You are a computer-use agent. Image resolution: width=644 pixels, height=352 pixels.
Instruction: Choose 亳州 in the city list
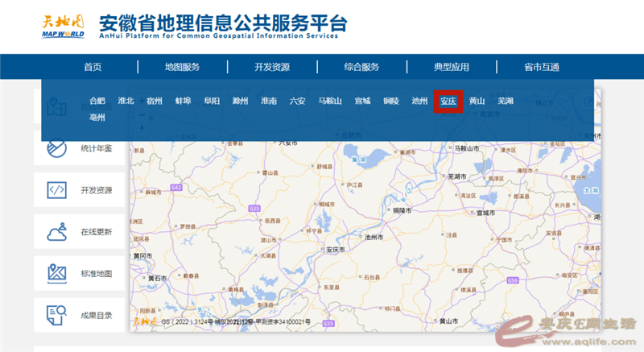coord(97,118)
